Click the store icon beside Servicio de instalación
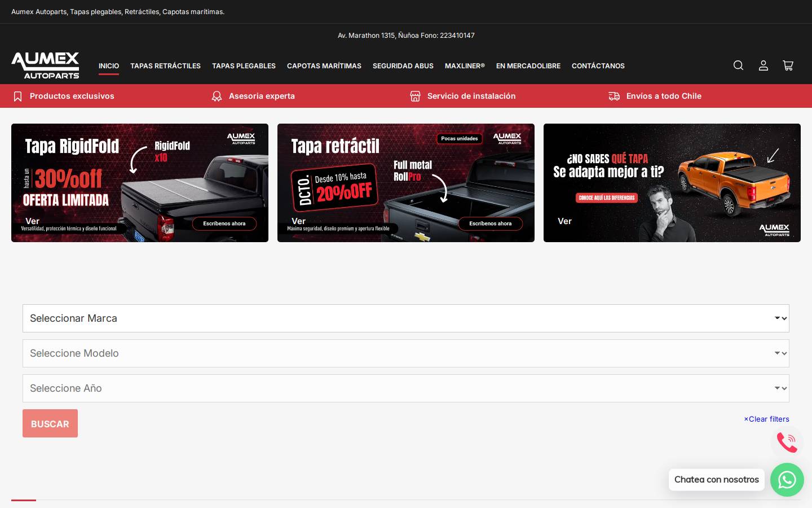Viewport: 812px width, 508px height. click(416, 97)
